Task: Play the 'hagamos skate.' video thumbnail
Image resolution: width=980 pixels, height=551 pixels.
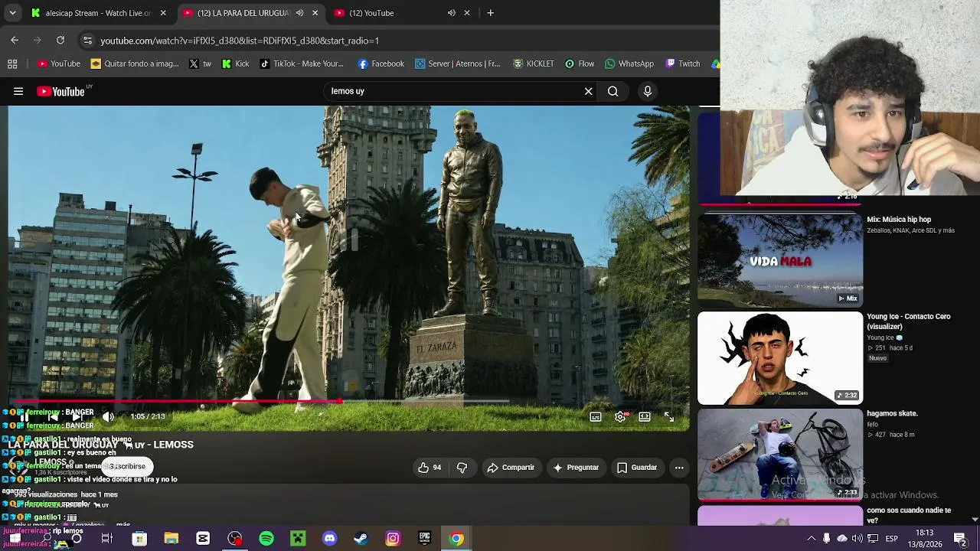Action: coord(780,455)
